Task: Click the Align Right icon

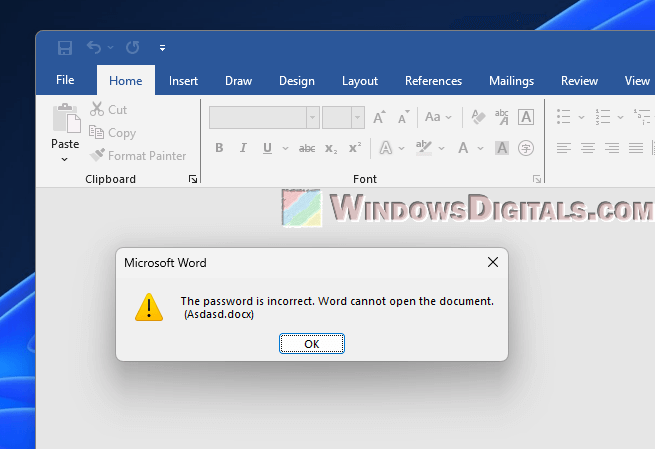Action: click(x=612, y=148)
